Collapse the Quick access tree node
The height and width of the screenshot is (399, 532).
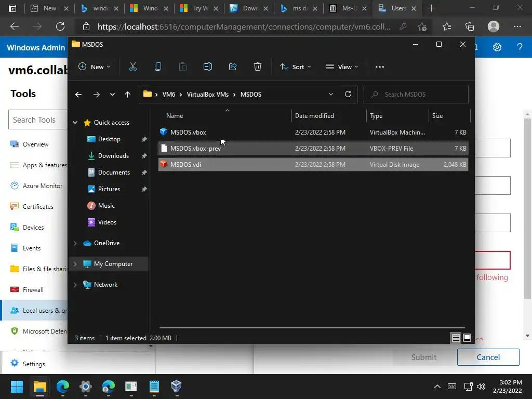(x=75, y=123)
